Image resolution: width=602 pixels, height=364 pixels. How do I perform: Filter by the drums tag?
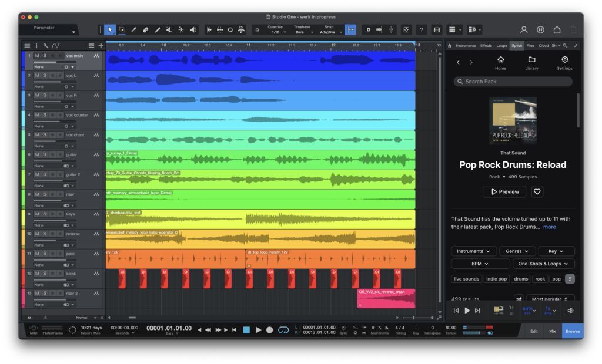[521, 279]
